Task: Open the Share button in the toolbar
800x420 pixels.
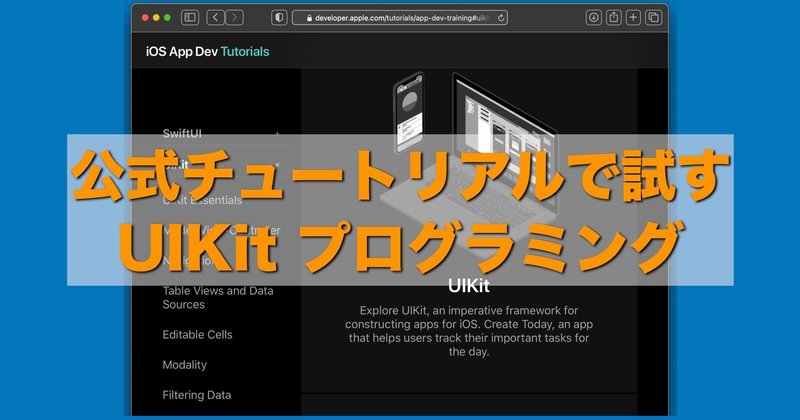Action: point(613,17)
